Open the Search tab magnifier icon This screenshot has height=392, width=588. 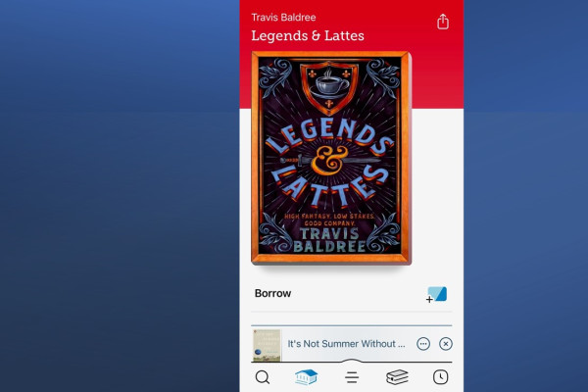tap(262, 377)
